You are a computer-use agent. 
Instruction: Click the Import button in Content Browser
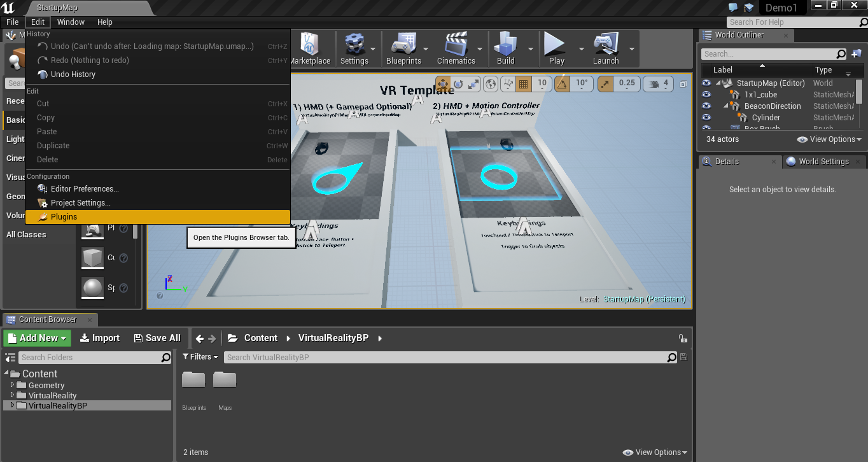click(x=99, y=338)
